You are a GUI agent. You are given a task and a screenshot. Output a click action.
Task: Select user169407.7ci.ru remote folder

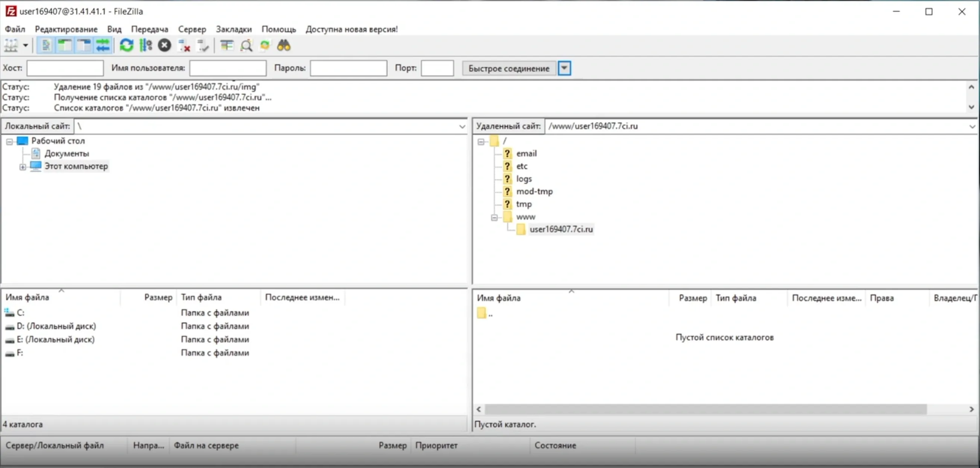tap(561, 229)
